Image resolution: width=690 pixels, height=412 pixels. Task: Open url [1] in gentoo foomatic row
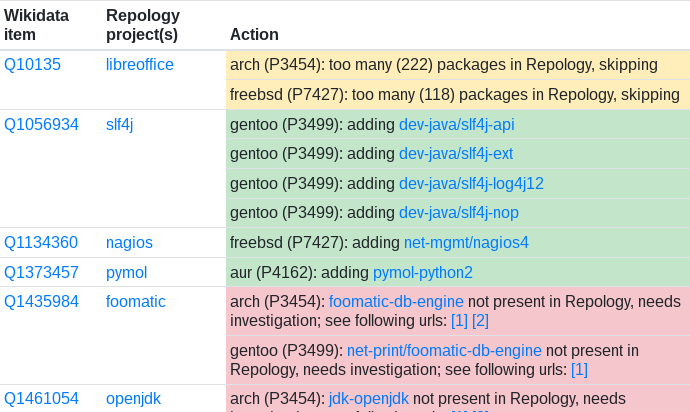tap(580, 369)
